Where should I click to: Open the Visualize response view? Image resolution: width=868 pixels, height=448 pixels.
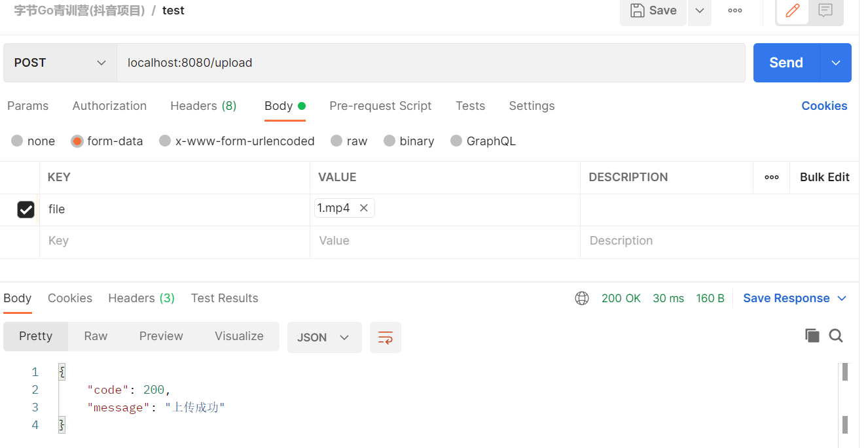pyautogui.click(x=239, y=336)
